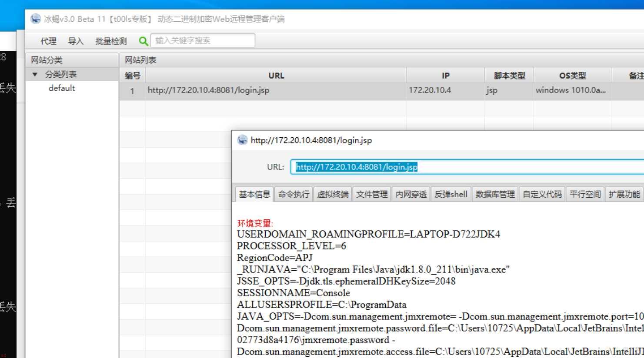Switch to the 基本信息 tab
The width and height of the screenshot is (644, 358).
click(254, 194)
